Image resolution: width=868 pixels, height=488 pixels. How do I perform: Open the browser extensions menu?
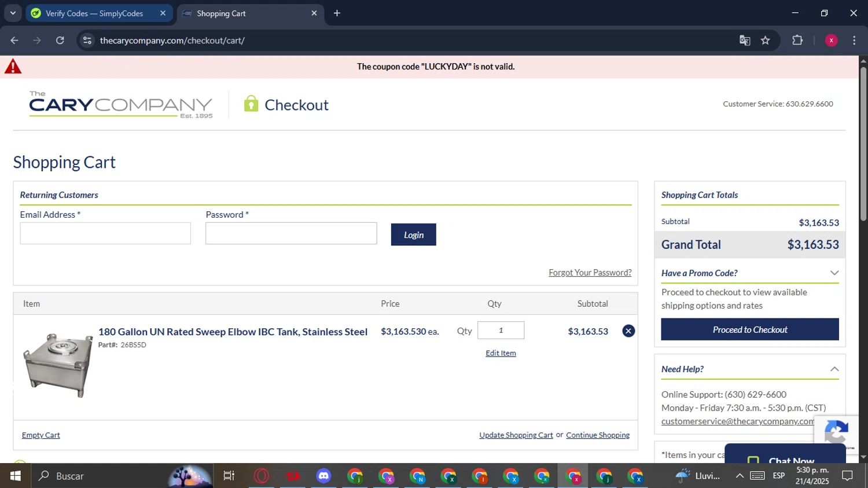click(x=797, y=41)
